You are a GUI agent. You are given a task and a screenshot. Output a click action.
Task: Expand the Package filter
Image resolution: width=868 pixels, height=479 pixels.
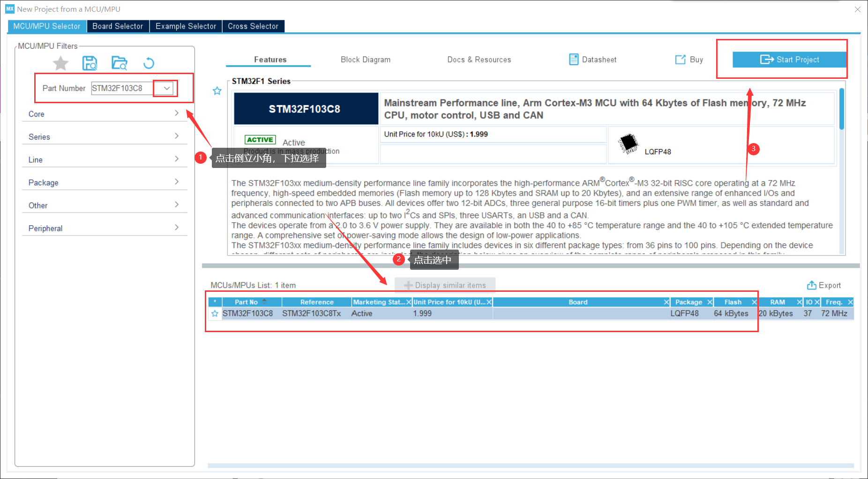click(105, 182)
